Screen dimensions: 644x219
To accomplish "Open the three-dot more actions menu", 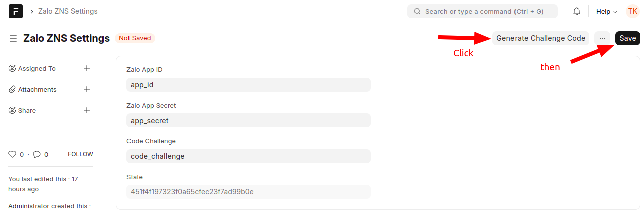I will 602,38.
